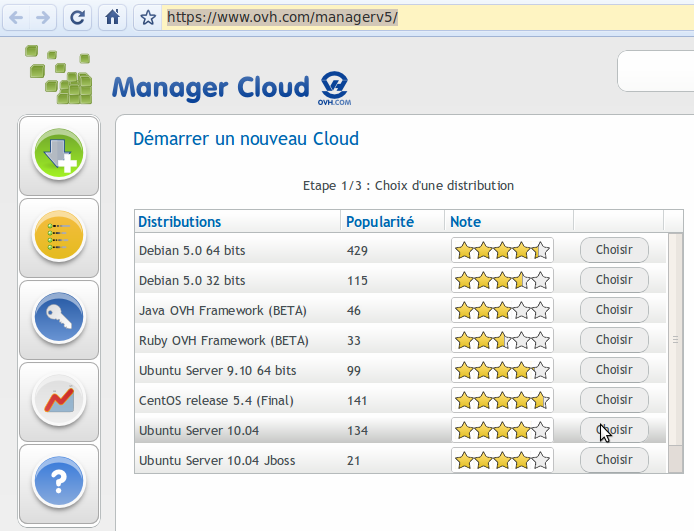Click the green Manager Cloud cubes logo
694x531 pixels.
click(x=60, y=74)
